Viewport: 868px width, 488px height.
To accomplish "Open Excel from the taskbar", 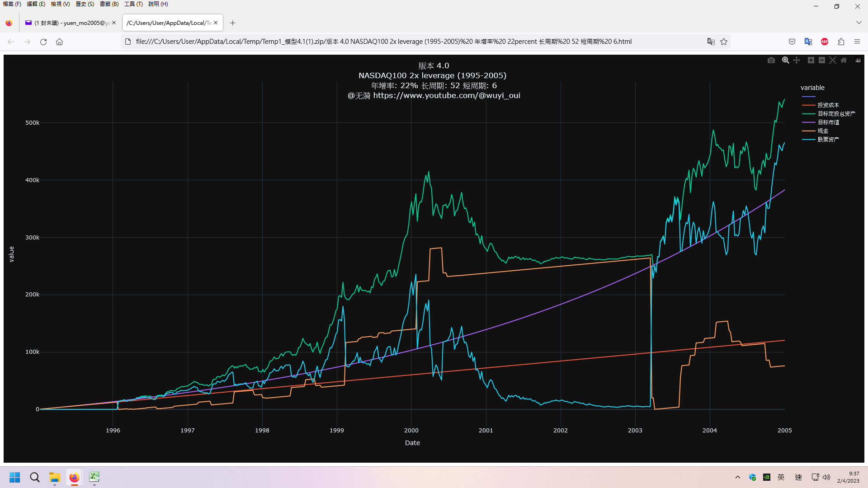I will click(x=94, y=477).
